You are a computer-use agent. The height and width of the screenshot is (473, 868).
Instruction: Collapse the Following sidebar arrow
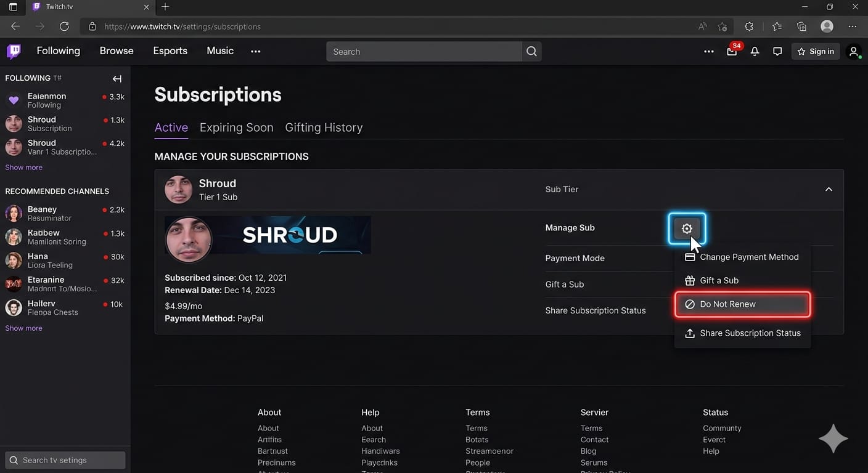[x=117, y=79]
